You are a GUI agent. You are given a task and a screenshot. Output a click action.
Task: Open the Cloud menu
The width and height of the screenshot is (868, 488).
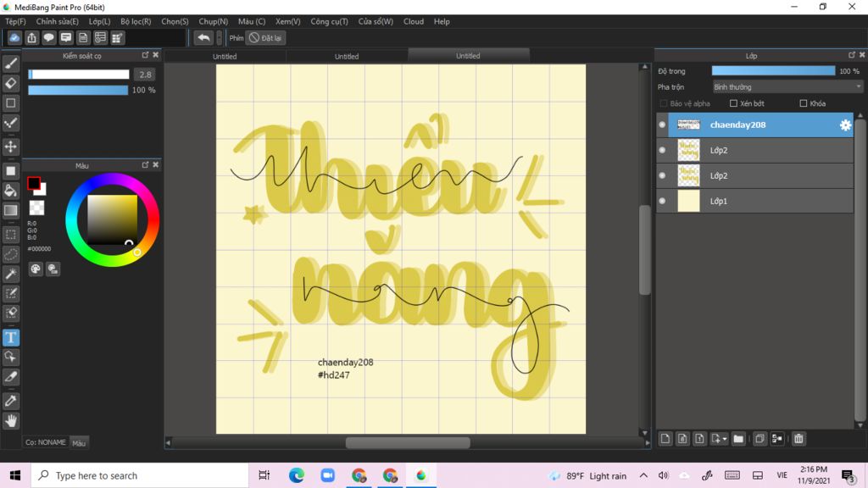(414, 21)
